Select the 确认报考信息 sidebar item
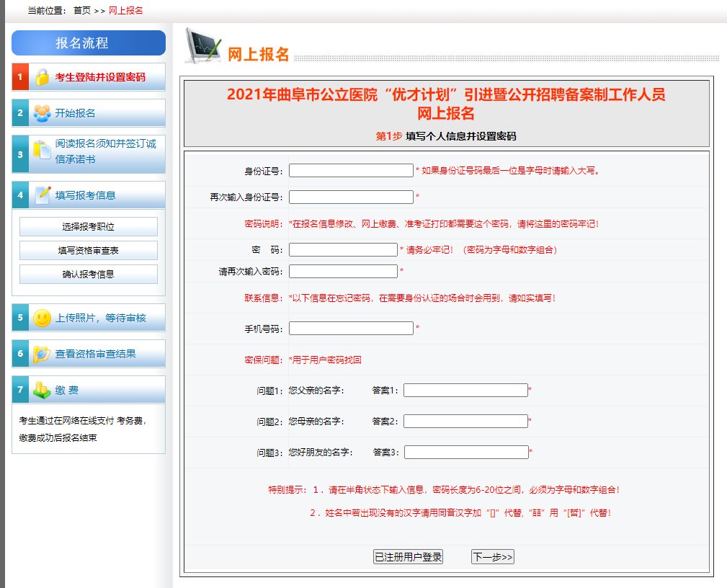Image resolution: width=727 pixels, height=588 pixels. (x=88, y=275)
